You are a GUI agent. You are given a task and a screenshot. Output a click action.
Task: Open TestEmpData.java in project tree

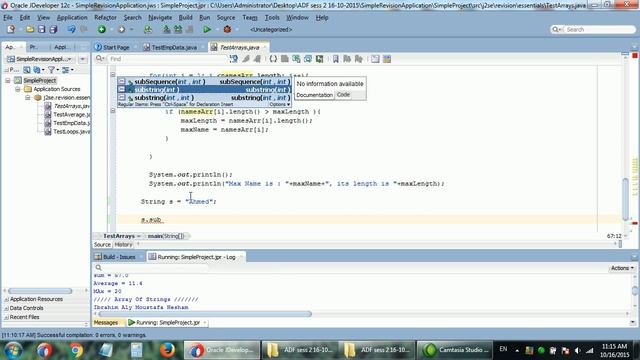pos(72,123)
